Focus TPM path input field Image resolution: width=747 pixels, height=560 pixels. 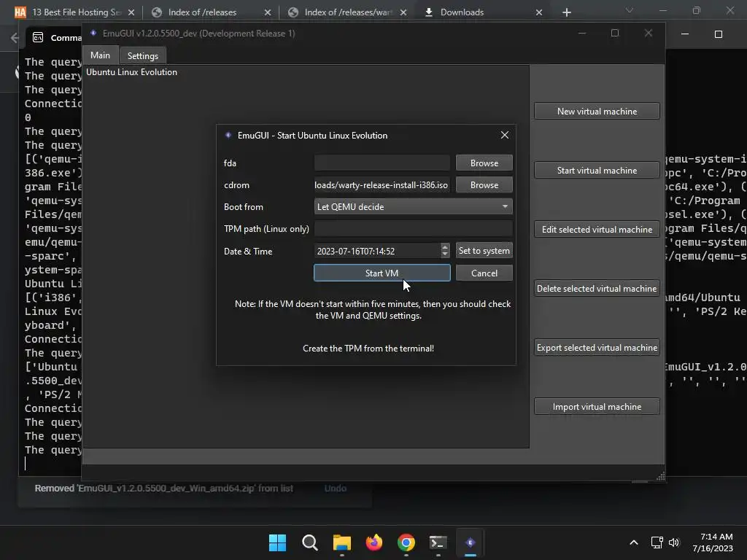(x=414, y=228)
